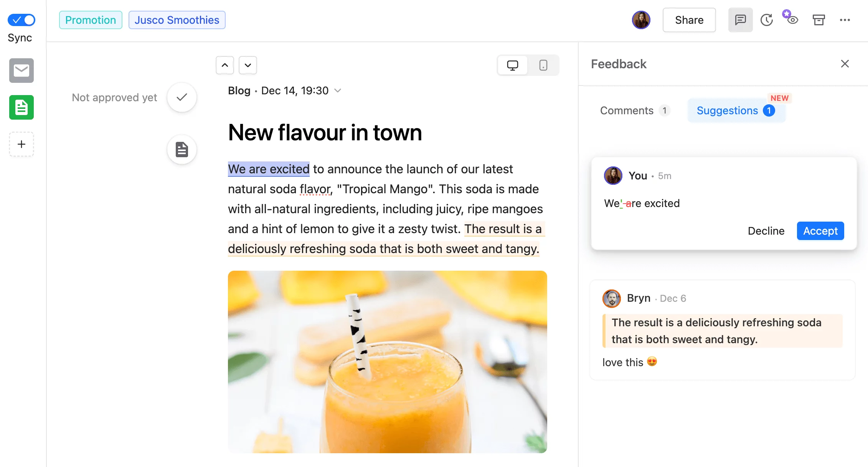The width and height of the screenshot is (868, 467).
Task: Click the scroll down chevron below content
Action: click(x=247, y=64)
